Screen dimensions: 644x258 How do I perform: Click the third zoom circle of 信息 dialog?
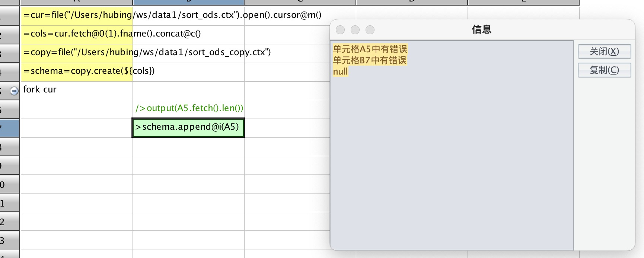tap(370, 30)
